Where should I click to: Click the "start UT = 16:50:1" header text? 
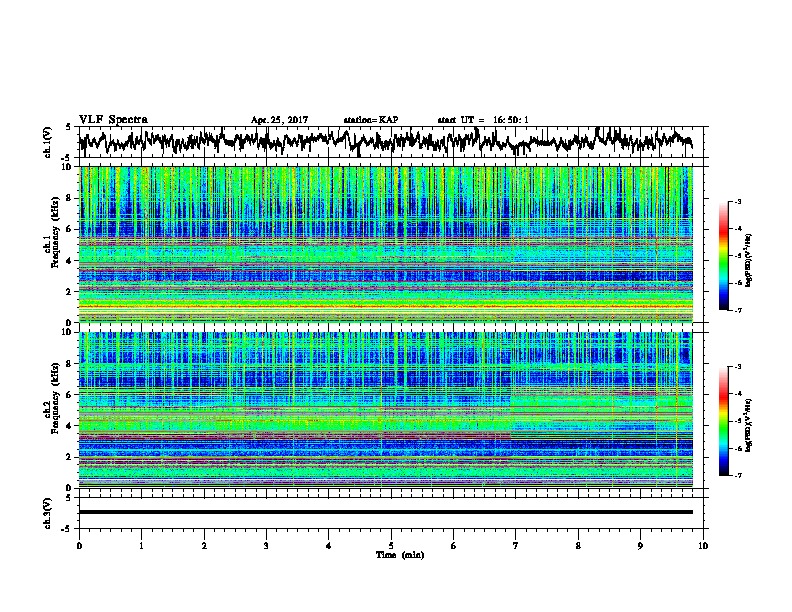(x=483, y=120)
